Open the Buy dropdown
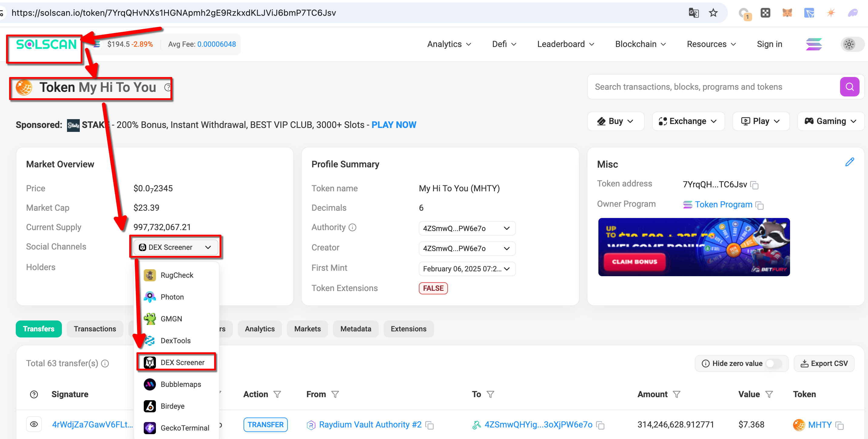This screenshot has width=868, height=439. tap(615, 121)
